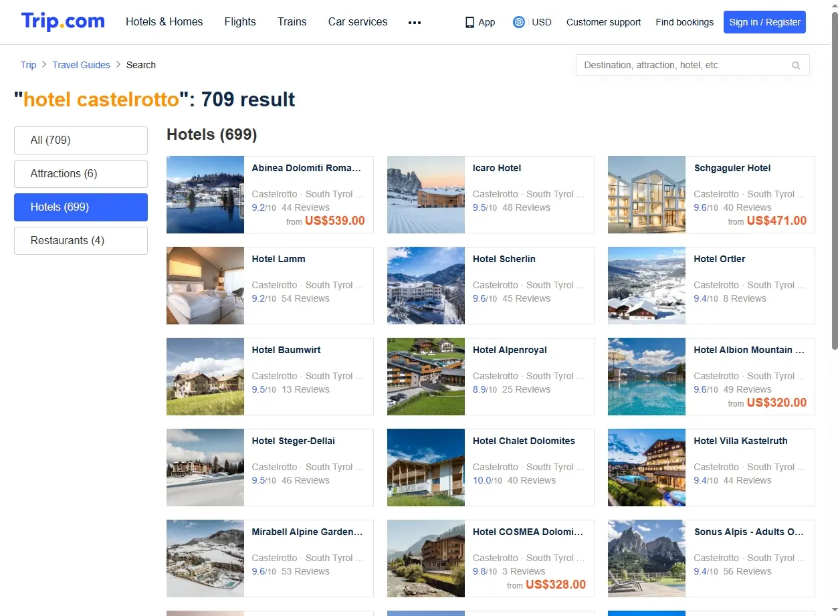Click the Hotel Chalet Dolomites title
Image resolution: width=840 pixels, height=616 pixels.
524,441
